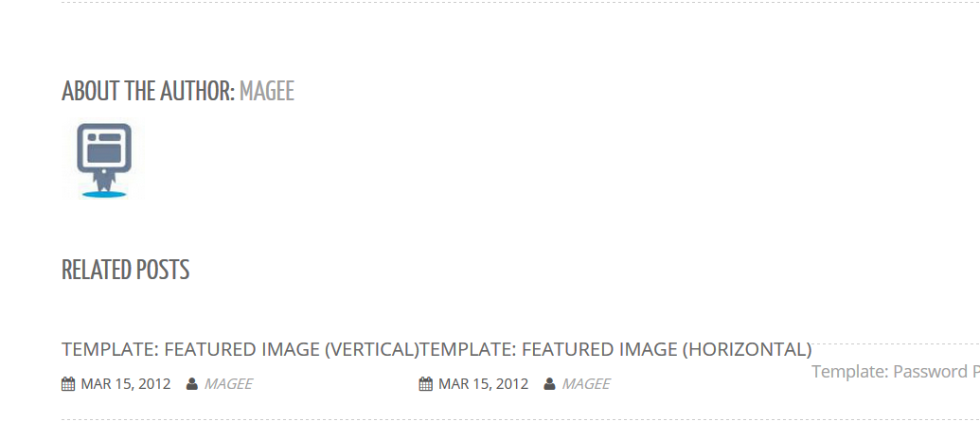980x422 pixels.
Task: Click the dashed divider at page top
Action: (x=521, y=3)
